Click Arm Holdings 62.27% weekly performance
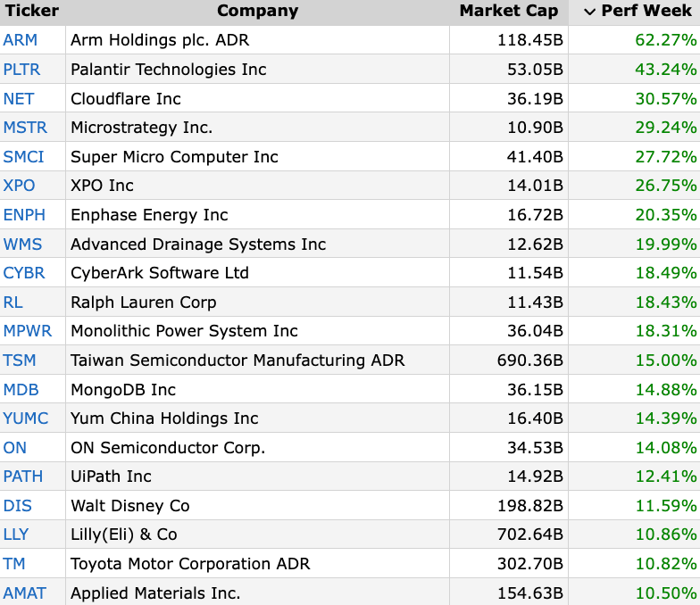This screenshot has height=605, width=700. [x=662, y=40]
